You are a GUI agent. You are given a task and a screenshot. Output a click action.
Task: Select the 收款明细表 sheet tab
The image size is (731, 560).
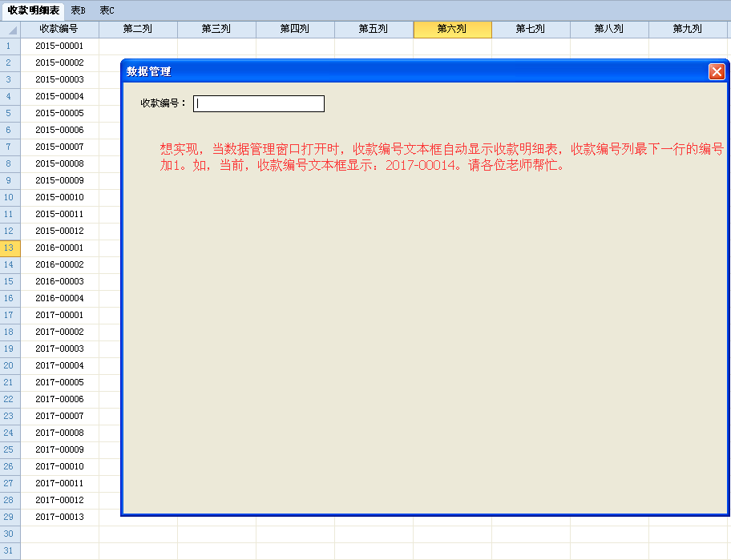(34, 10)
